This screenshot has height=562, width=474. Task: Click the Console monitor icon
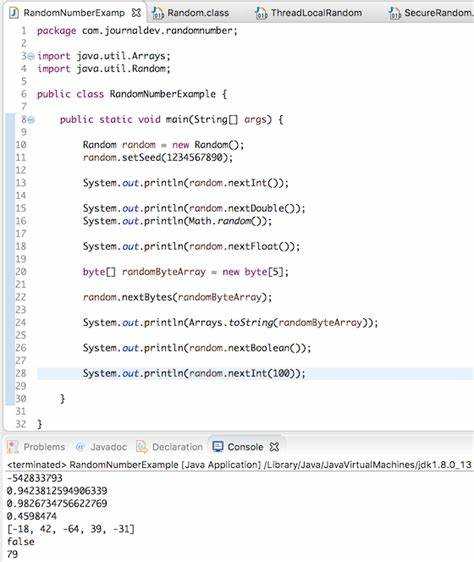pyautogui.click(x=218, y=447)
